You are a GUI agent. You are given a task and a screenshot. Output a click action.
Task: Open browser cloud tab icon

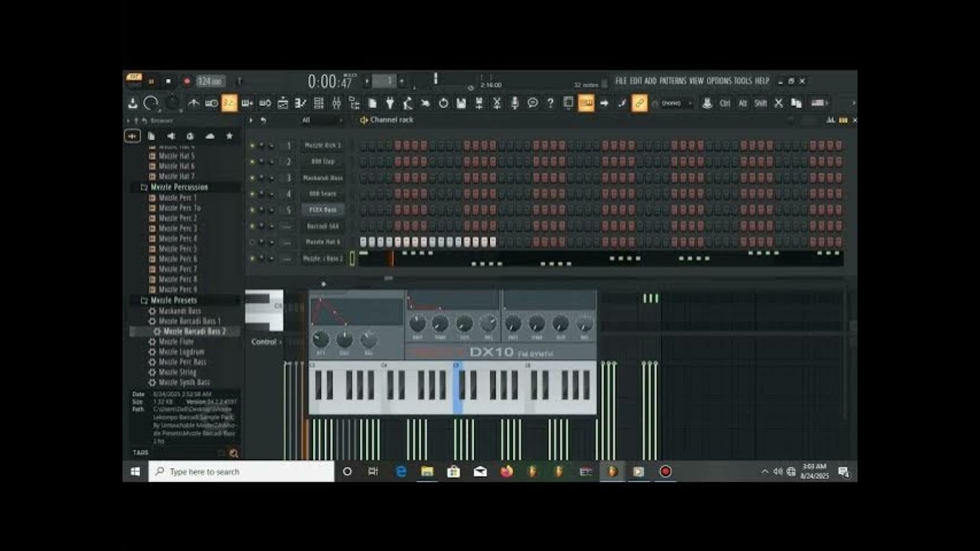(210, 136)
